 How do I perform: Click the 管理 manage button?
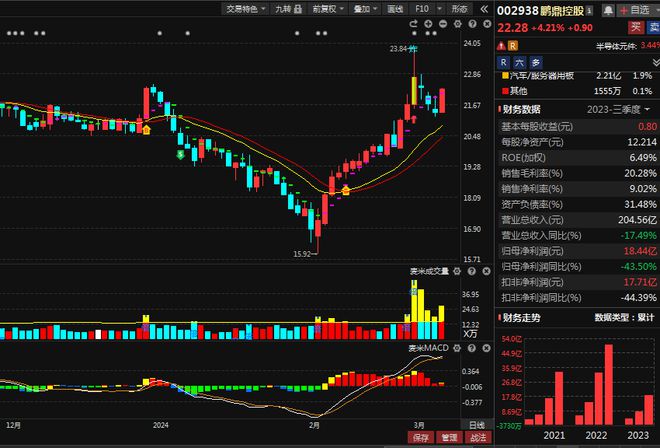[x=450, y=438]
